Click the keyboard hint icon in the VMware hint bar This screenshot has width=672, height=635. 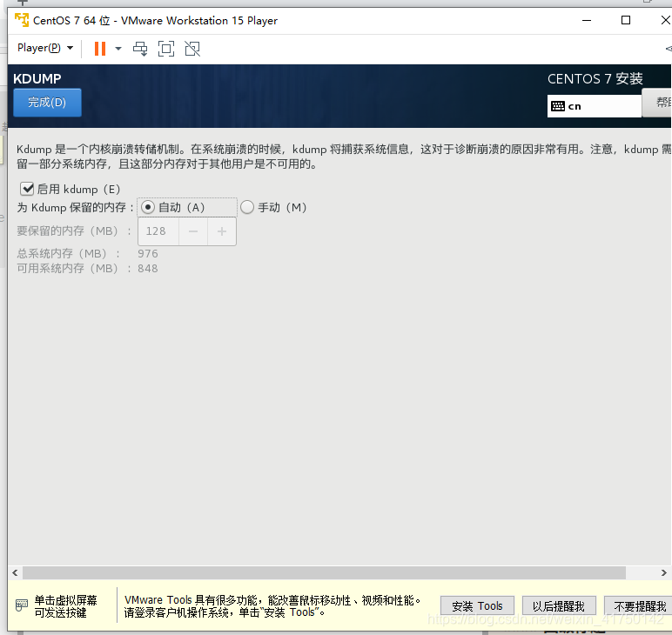point(22,605)
